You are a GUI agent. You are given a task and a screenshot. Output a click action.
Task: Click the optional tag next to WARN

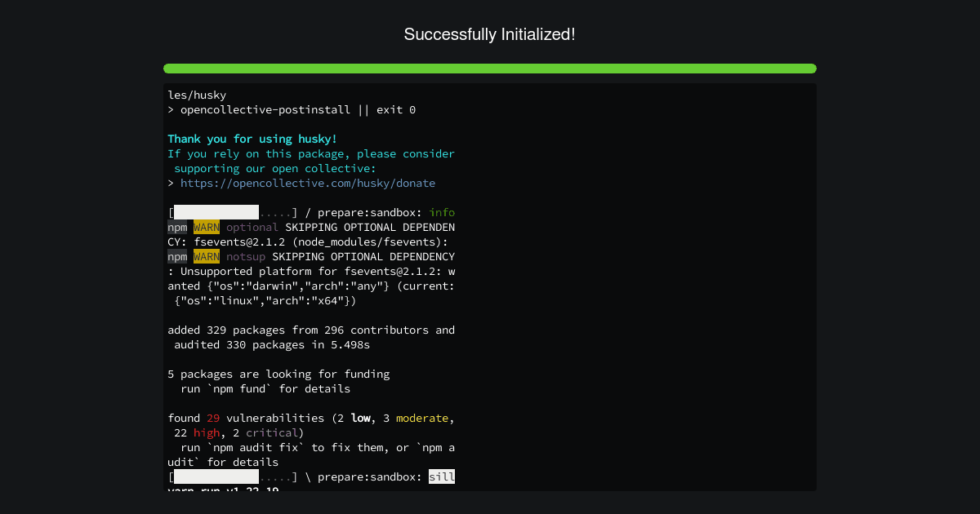point(252,227)
